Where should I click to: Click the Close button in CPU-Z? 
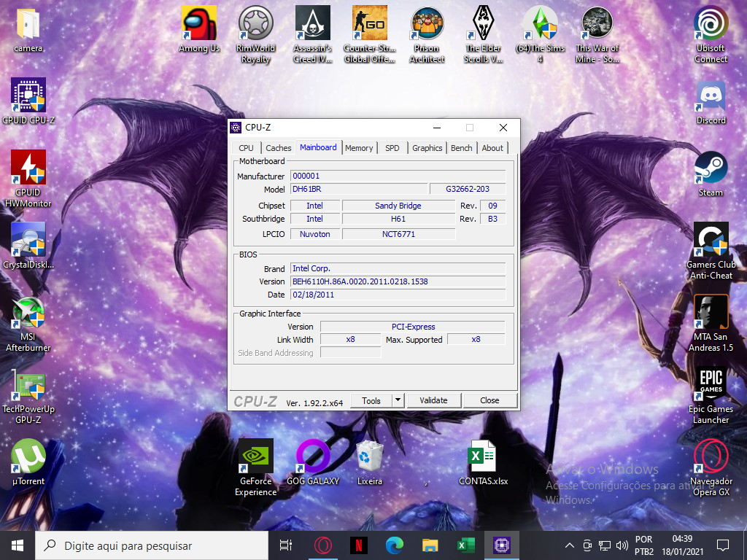(489, 400)
